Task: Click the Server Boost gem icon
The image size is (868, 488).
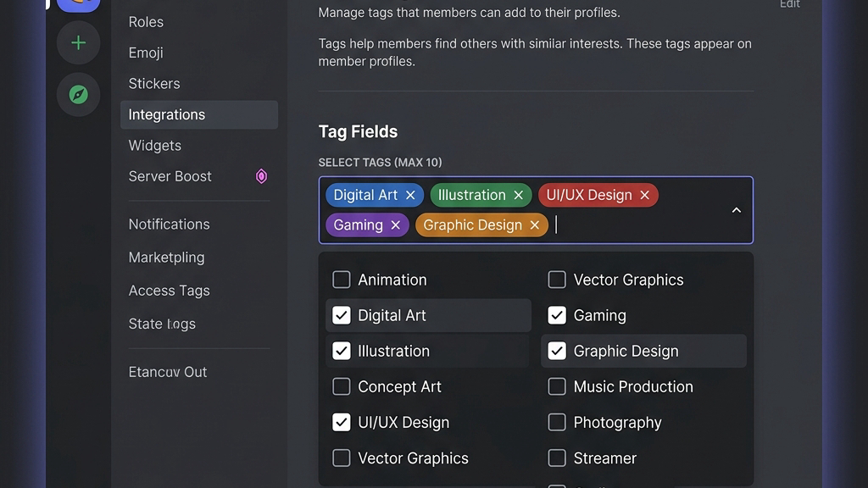Action: point(261,176)
